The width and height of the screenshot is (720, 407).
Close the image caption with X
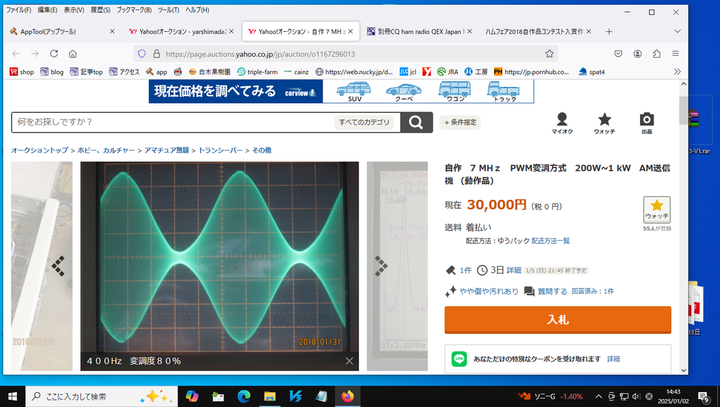click(x=349, y=361)
